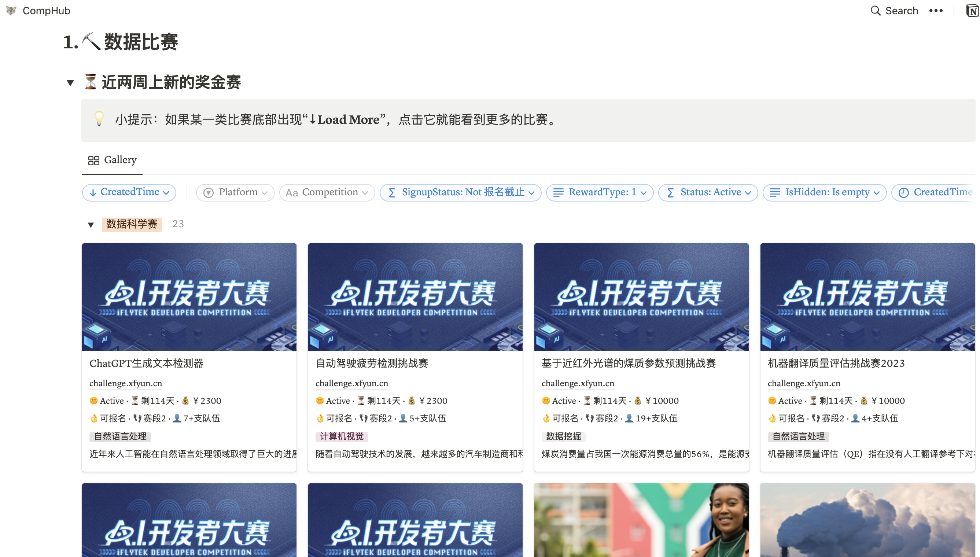Viewport: 980px width, 557px height.
Task: Open Status: Active filter dropdown
Action: coord(708,192)
